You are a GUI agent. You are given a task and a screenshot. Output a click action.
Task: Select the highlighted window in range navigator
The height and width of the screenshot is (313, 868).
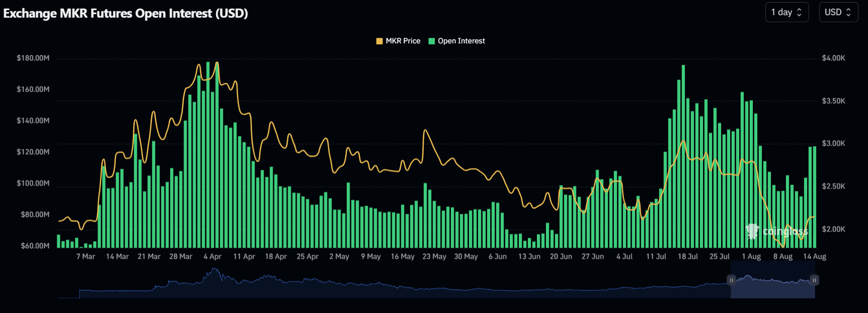coord(772,286)
